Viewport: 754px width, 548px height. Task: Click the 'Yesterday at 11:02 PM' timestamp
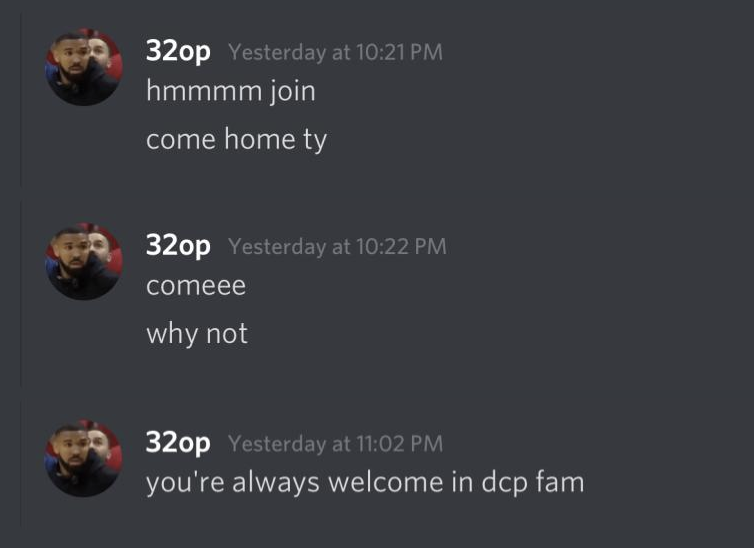pyautogui.click(x=335, y=443)
